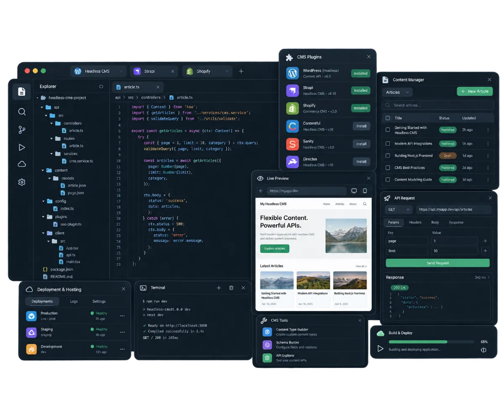Collapse the headless-cms-project root folder
The width and height of the screenshot is (504, 420).
pyautogui.click(x=37, y=98)
